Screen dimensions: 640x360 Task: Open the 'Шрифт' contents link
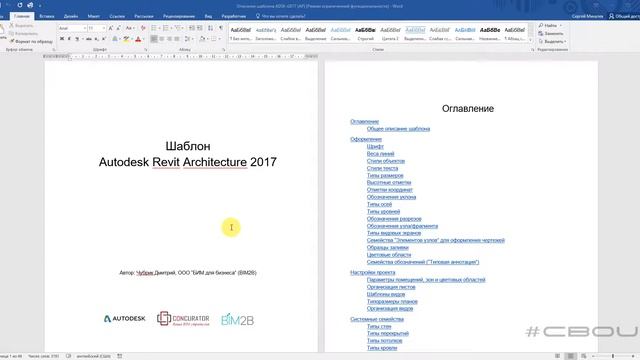coord(375,146)
